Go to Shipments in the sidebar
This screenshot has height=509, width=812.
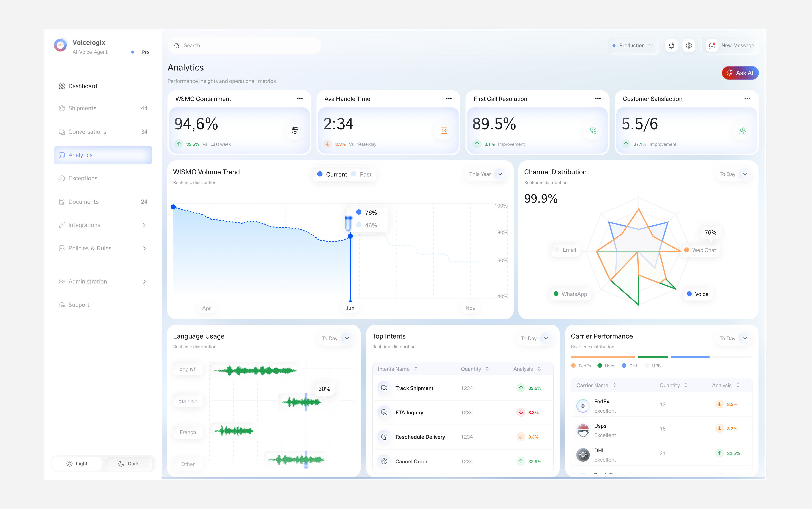103,108
